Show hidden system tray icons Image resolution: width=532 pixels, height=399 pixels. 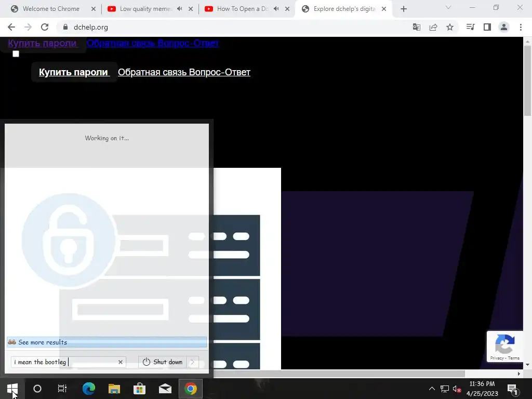tap(432, 389)
